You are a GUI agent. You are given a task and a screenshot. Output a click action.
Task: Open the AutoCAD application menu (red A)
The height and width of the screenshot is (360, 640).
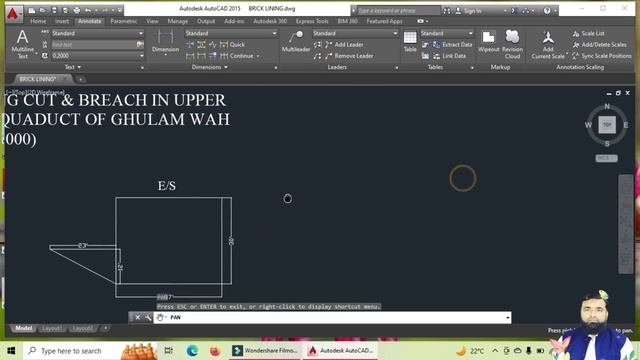pos(13,14)
